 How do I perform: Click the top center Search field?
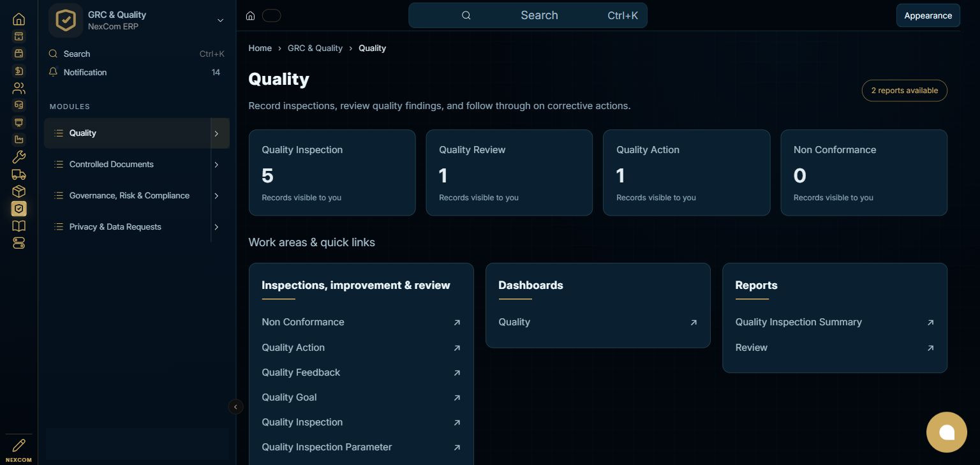(528, 15)
